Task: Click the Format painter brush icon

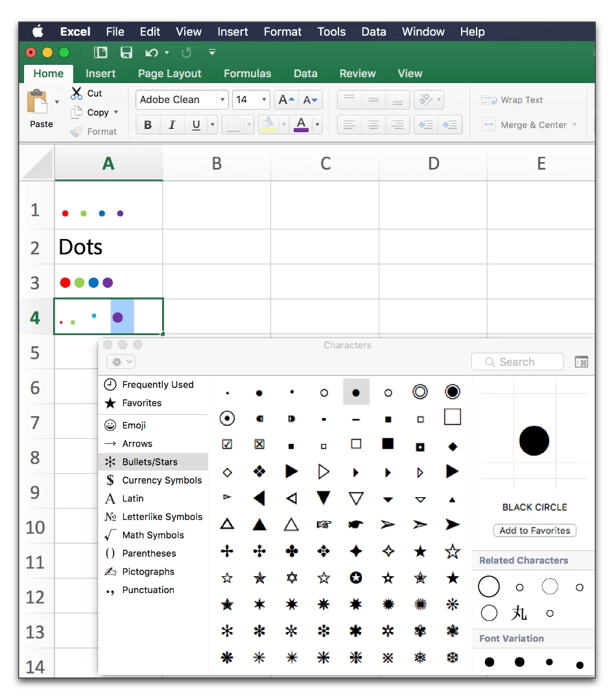Action: click(x=77, y=131)
